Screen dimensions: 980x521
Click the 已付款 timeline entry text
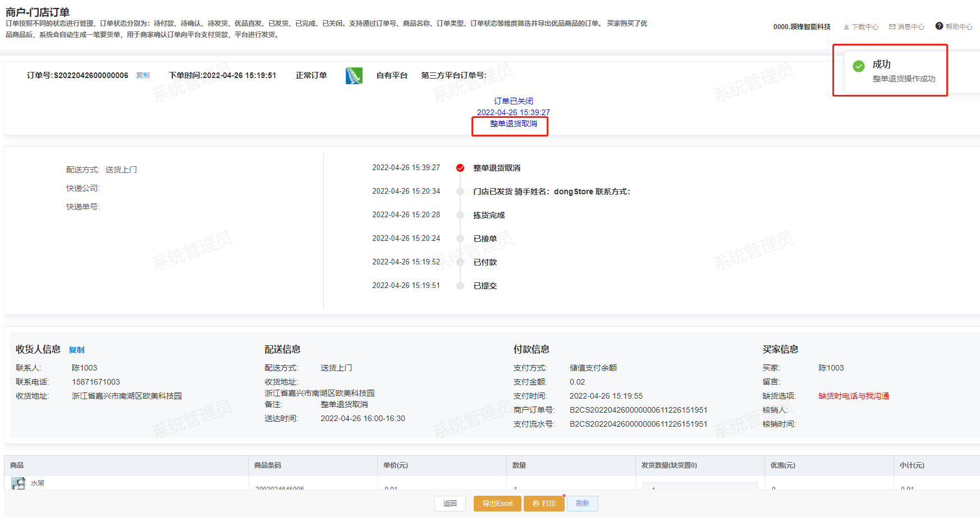point(485,262)
